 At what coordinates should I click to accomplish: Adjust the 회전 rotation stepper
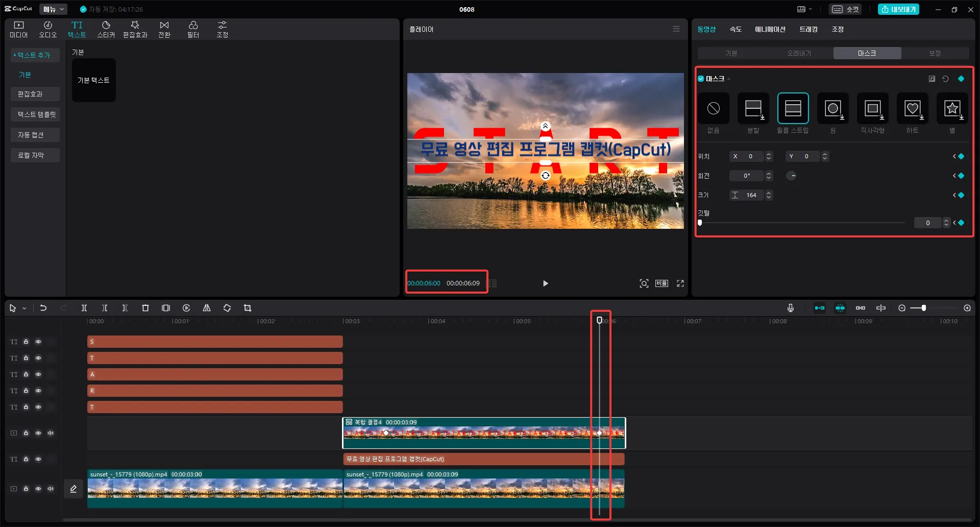(769, 176)
